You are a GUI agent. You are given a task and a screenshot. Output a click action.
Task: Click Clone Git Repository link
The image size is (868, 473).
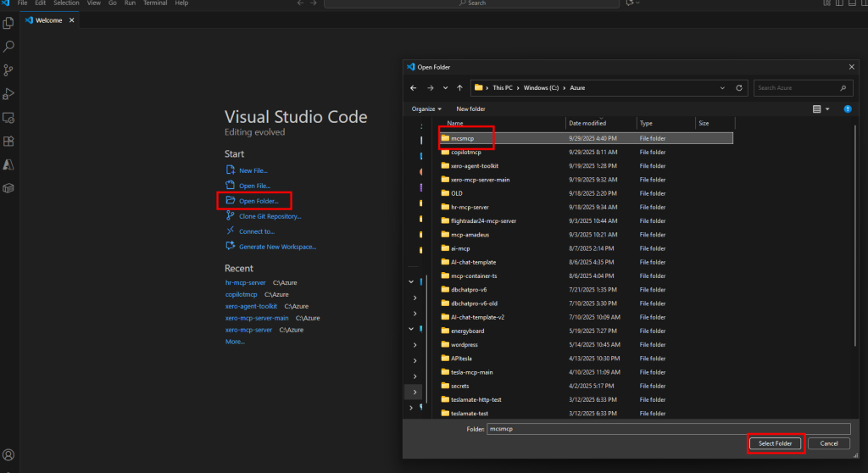pos(270,216)
